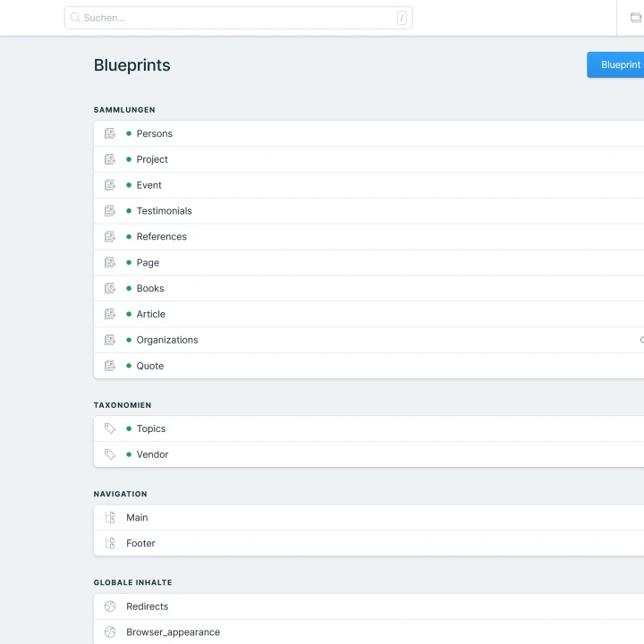Click the NAVIGATION section label

click(x=121, y=494)
